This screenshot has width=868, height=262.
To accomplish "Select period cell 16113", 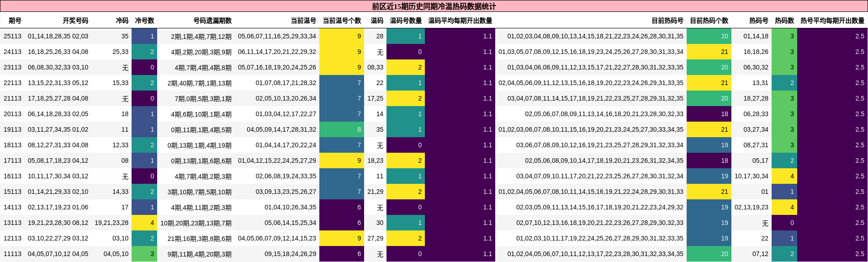I will pos(12,176).
